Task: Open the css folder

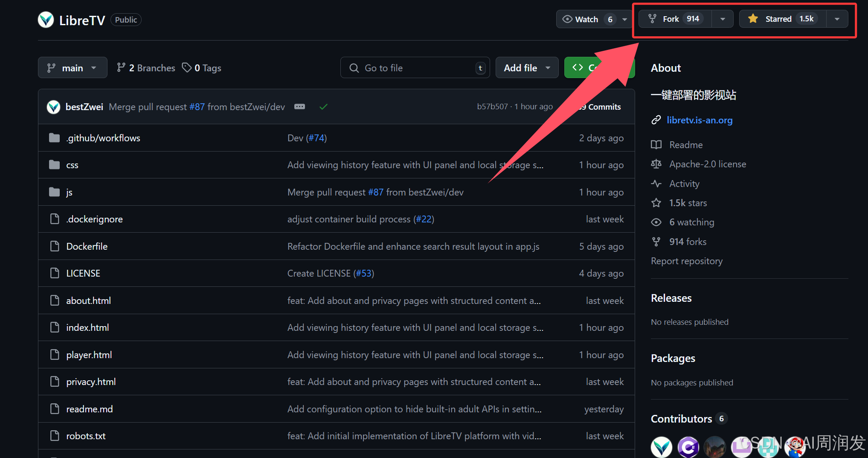Action: pyautogui.click(x=72, y=165)
